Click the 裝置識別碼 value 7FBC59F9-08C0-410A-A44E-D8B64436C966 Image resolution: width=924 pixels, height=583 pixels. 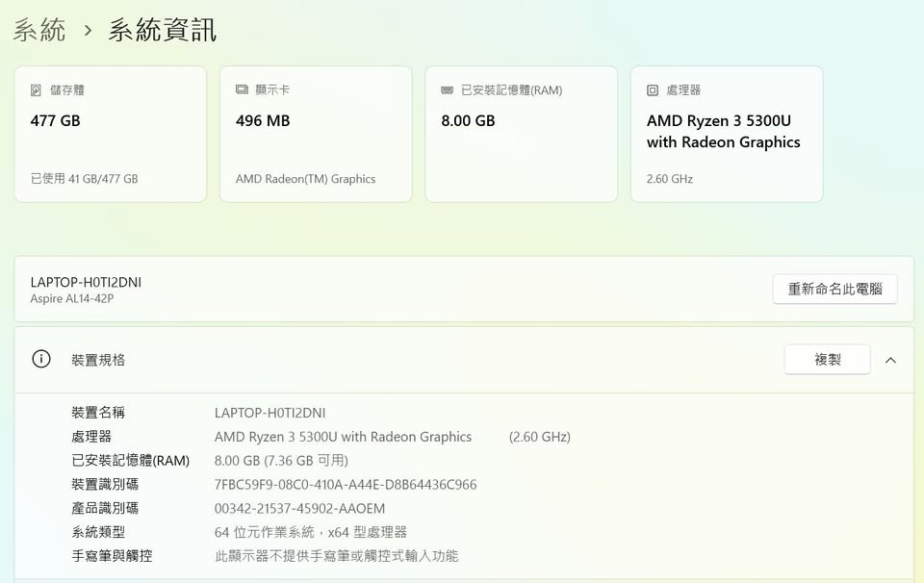tap(345, 485)
